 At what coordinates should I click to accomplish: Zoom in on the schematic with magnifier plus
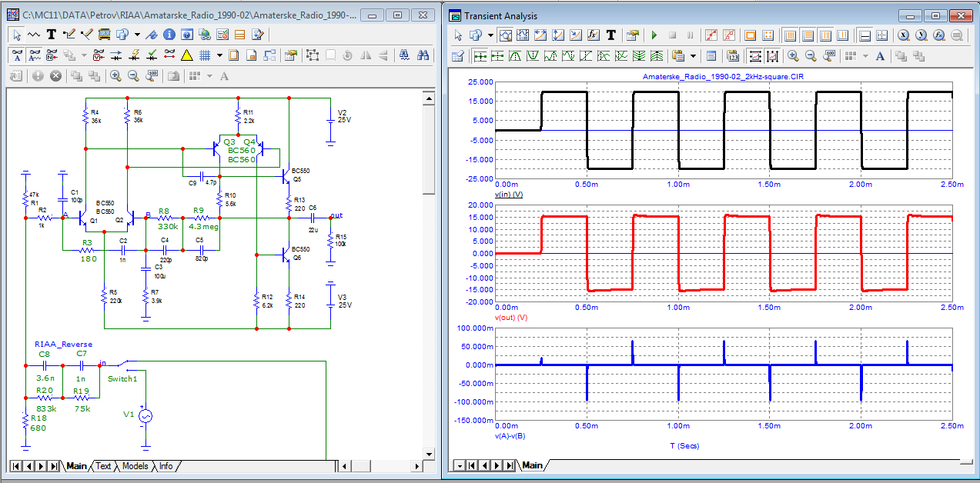click(115, 76)
